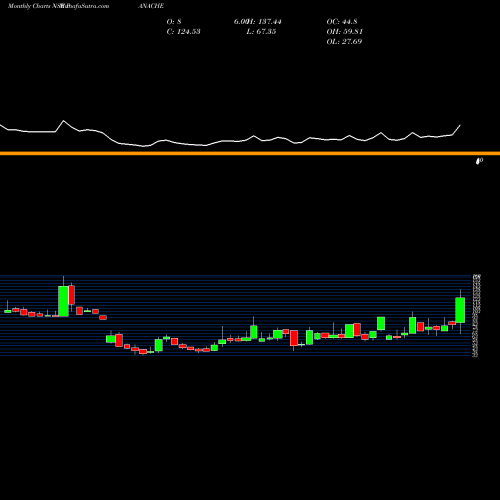Screen dimensions: 500x500
Task: Click the ANACHE ticker symbol label
Action: click(x=151, y=6)
